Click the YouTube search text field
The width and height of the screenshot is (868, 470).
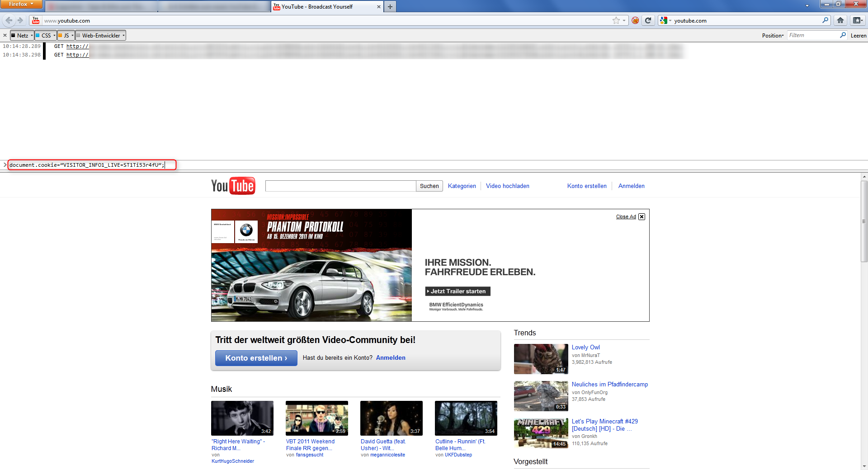coord(340,186)
